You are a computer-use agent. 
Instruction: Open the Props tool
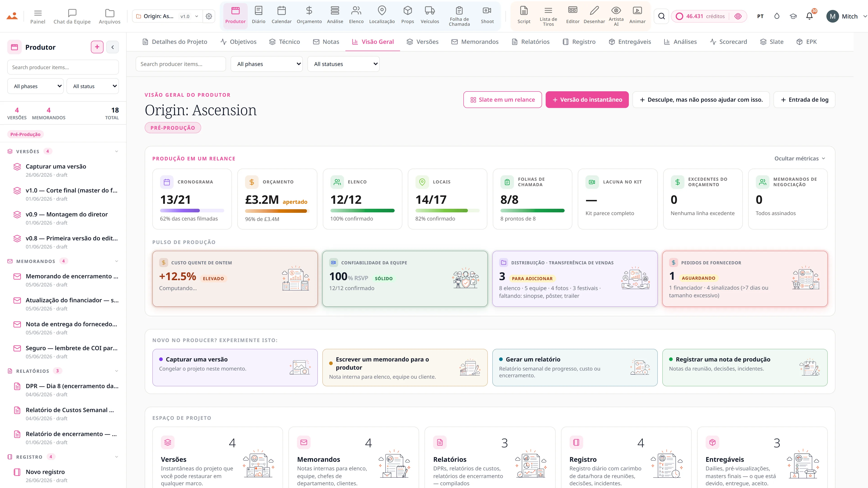(407, 16)
